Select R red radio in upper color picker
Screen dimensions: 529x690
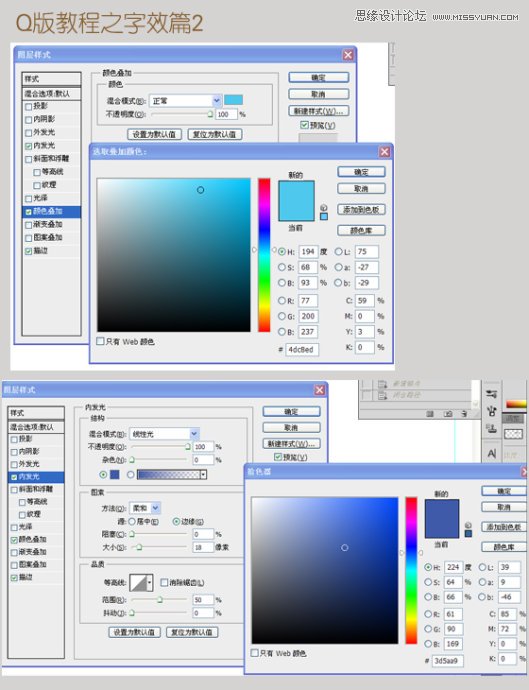pos(282,301)
